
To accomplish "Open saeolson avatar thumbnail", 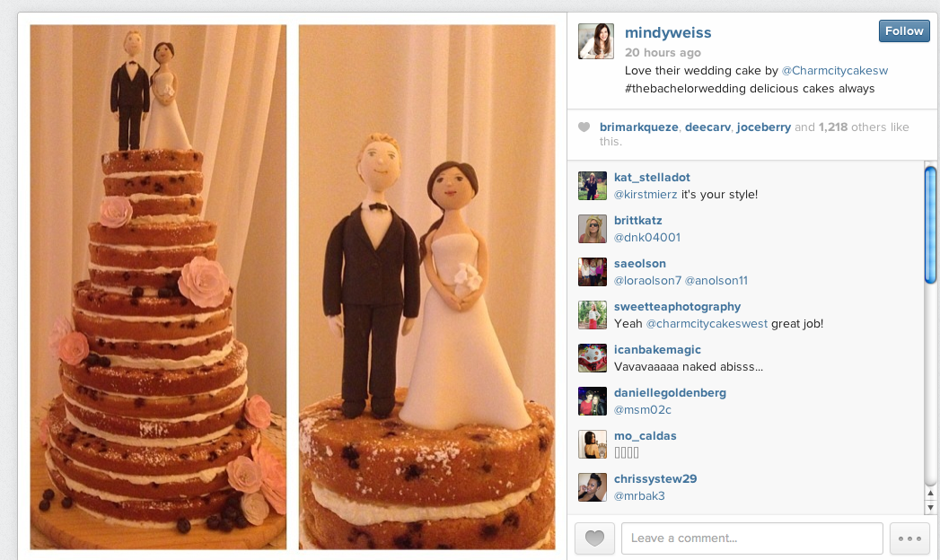I will click(x=593, y=272).
